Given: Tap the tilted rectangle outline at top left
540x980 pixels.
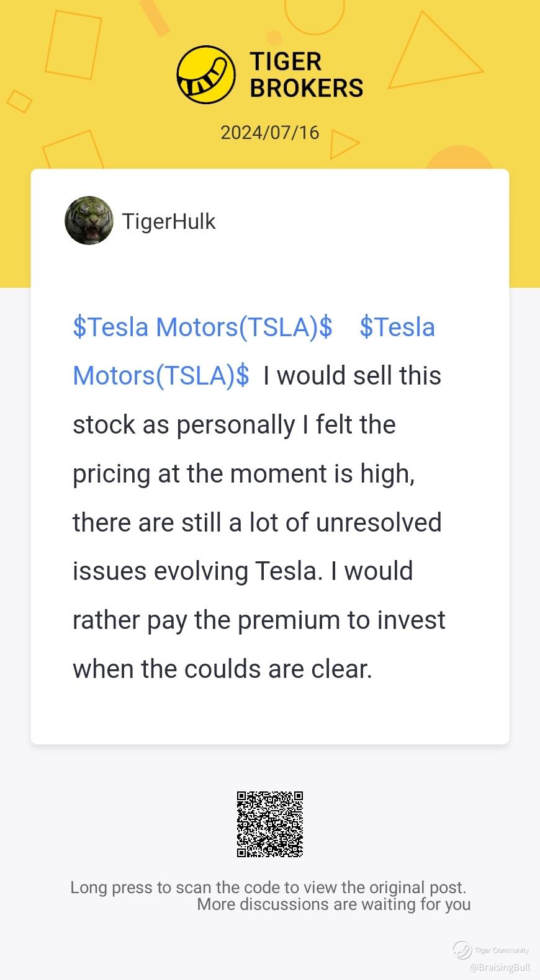Looking at the screenshot, I should coord(73,45).
